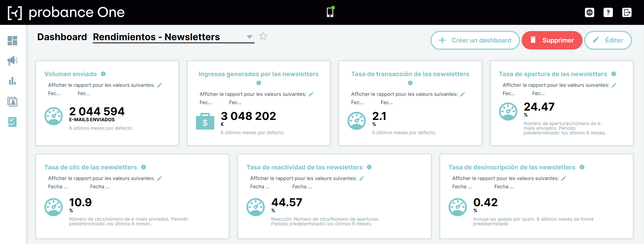644x244 pixels.
Task: Click gauge icon in Tasa de apertura card
Action: (508, 112)
